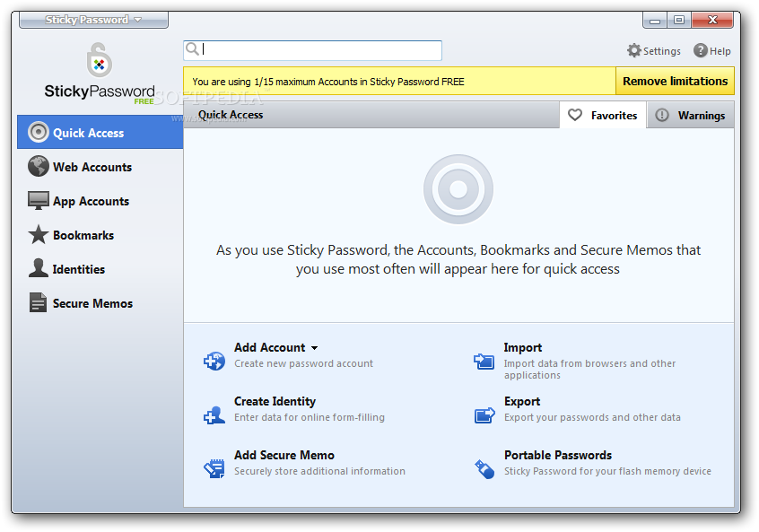The image size is (759, 532).
Task: Click the Secure Memos document icon
Action: [x=38, y=303]
